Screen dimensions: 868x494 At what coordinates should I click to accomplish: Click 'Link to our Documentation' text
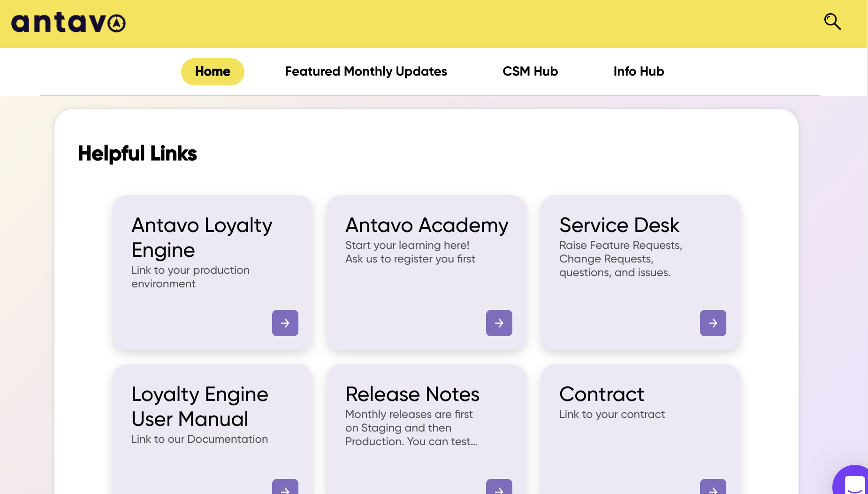click(x=200, y=439)
